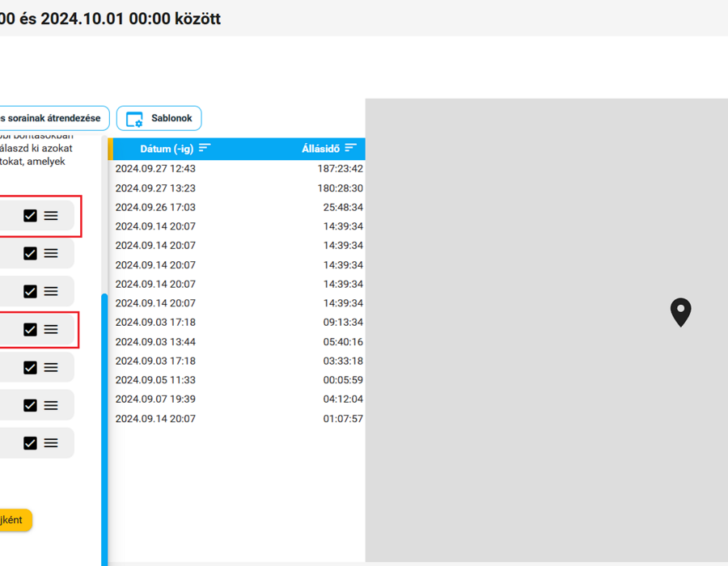Click the duration value 00:05:59
Image resolution: width=728 pixels, height=566 pixels.
pyautogui.click(x=343, y=380)
